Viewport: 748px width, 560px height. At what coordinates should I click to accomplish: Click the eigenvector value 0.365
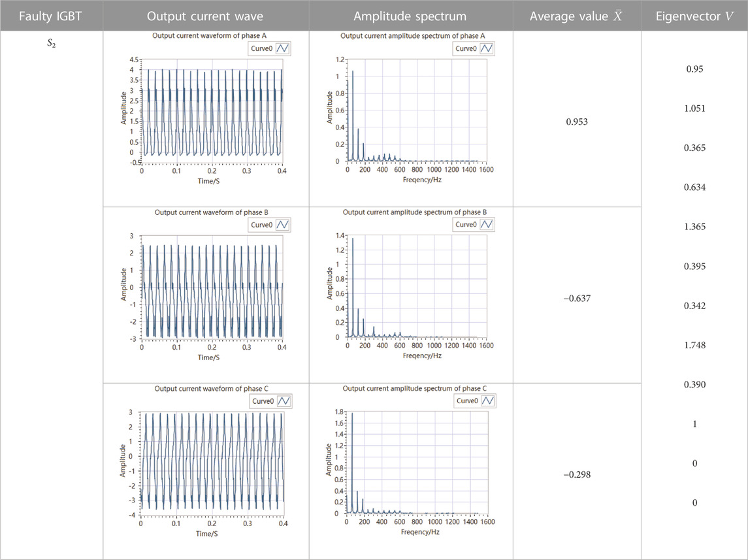pyautogui.click(x=694, y=148)
